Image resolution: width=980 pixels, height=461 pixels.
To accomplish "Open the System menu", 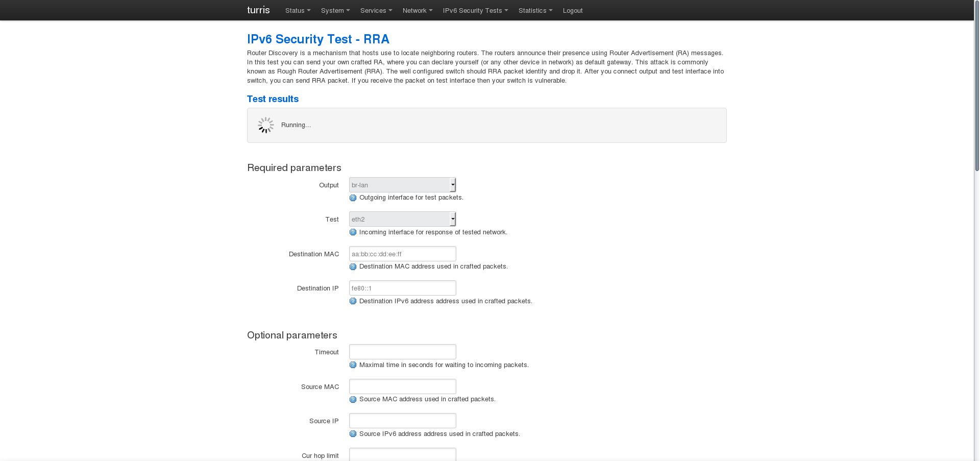I will pos(335,11).
